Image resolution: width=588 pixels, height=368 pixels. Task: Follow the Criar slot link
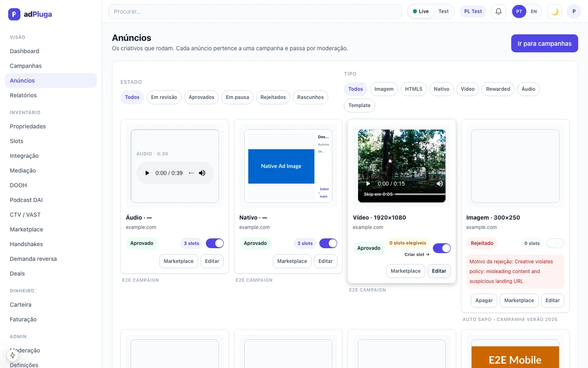tap(417, 254)
